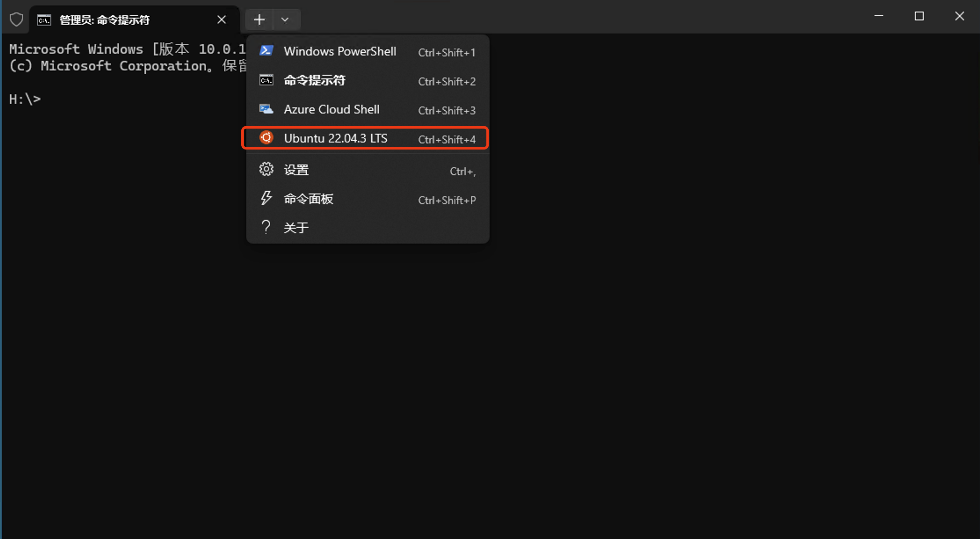Collapse the new-tab profile dropdown chevron
Image resolution: width=980 pixels, height=539 pixels.
285,20
